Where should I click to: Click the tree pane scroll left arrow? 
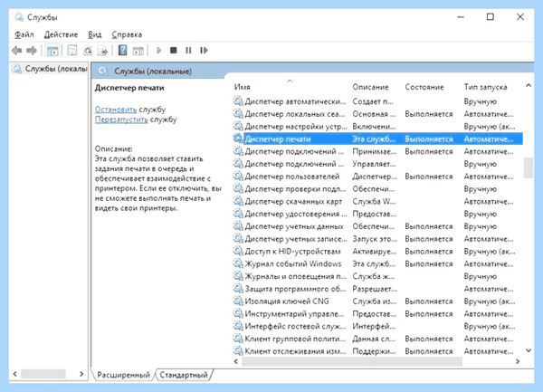click(14, 374)
